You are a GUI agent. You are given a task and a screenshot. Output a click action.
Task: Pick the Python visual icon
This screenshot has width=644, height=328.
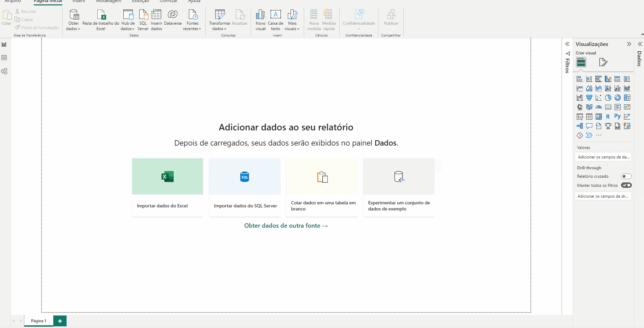click(617, 117)
